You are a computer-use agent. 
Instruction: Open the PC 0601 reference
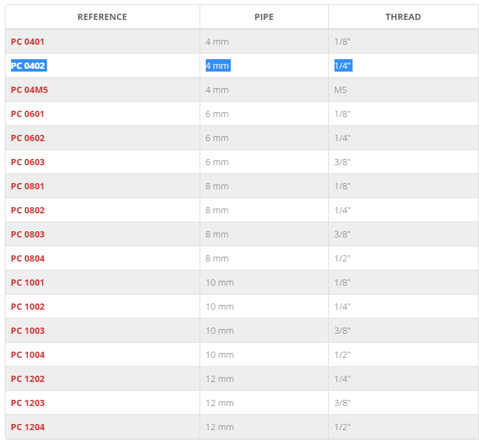[28, 114]
